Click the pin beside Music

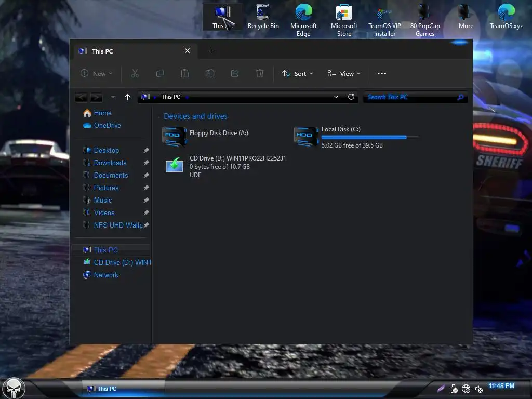pos(146,200)
